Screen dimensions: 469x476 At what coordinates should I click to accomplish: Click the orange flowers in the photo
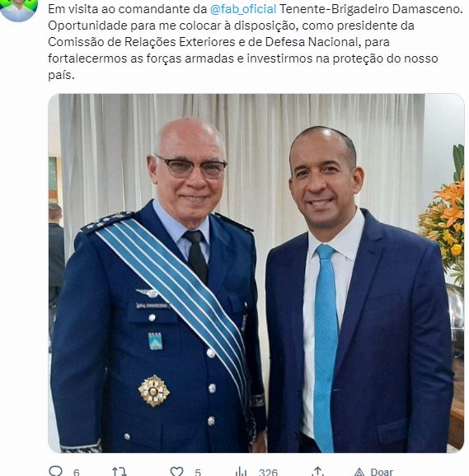[444, 214]
